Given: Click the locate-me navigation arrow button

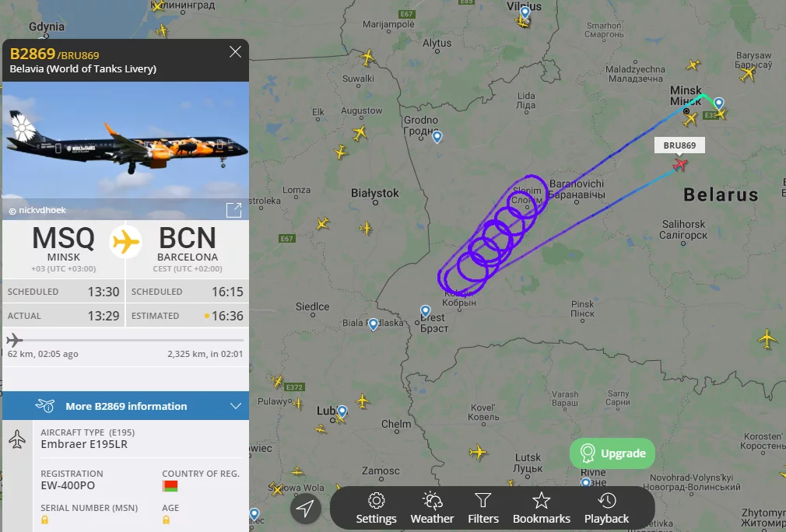Looking at the screenshot, I should pos(305,509).
